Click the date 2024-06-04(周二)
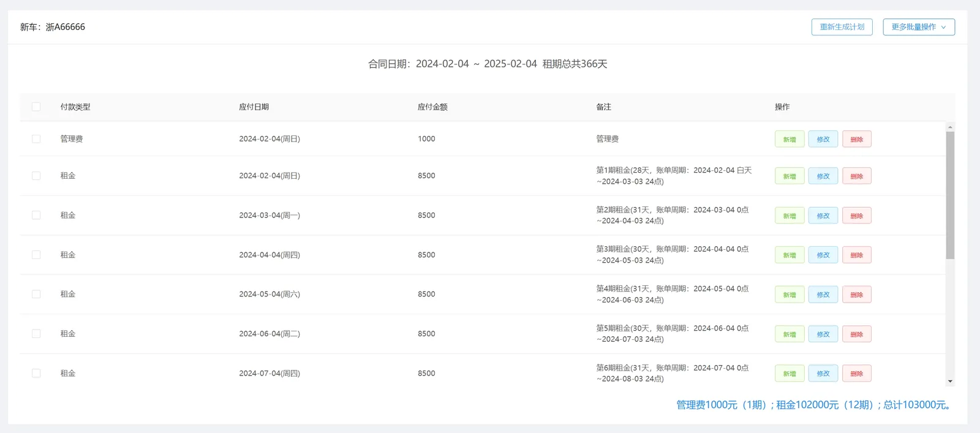This screenshot has width=980, height=433. (x=269, y=334)
